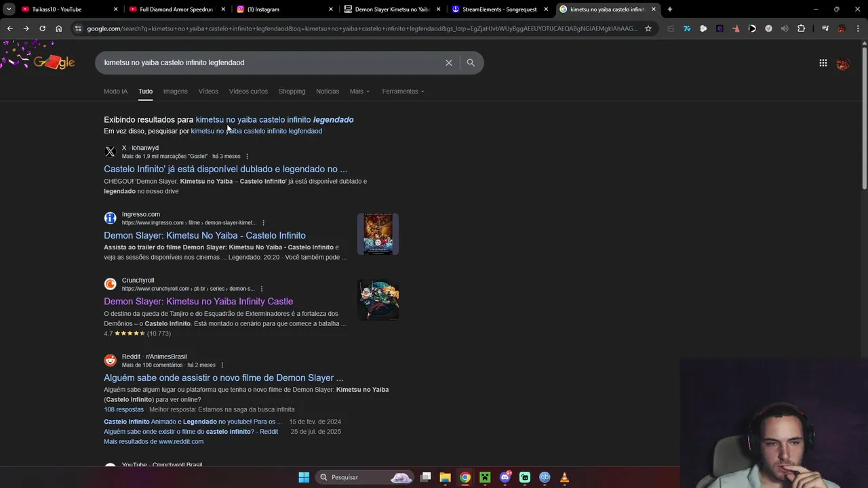Open options for the X iohanwyd result
Screen dimensions: 868x488
point(247,157)
